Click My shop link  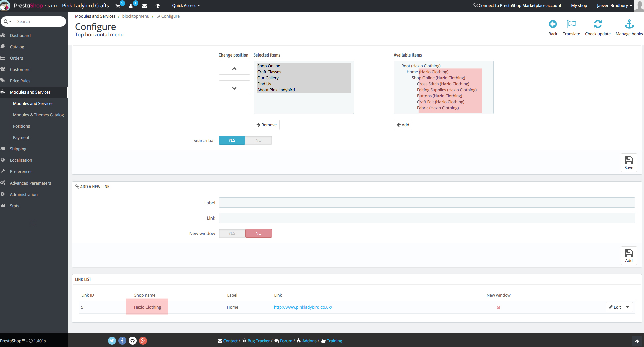[x=579, y=6]
